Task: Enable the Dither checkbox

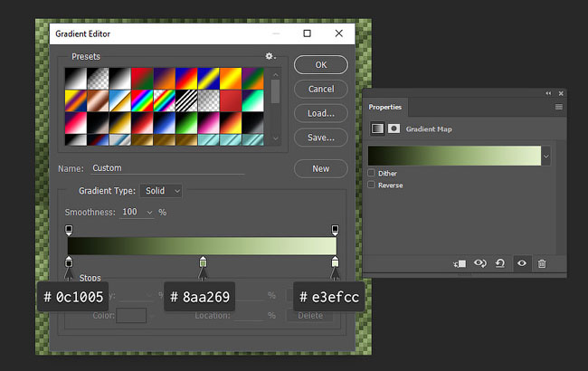Action: [x=371, y=173]
